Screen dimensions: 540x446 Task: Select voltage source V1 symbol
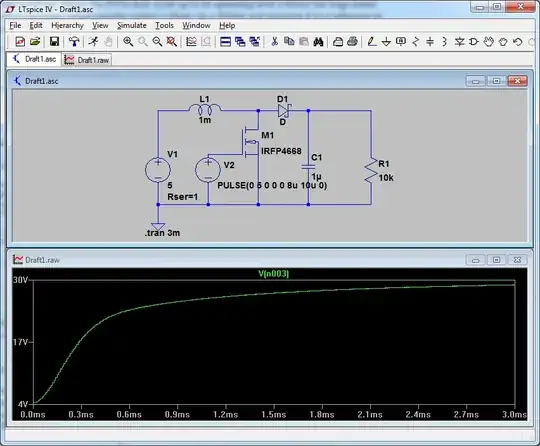tap(158, 169)
